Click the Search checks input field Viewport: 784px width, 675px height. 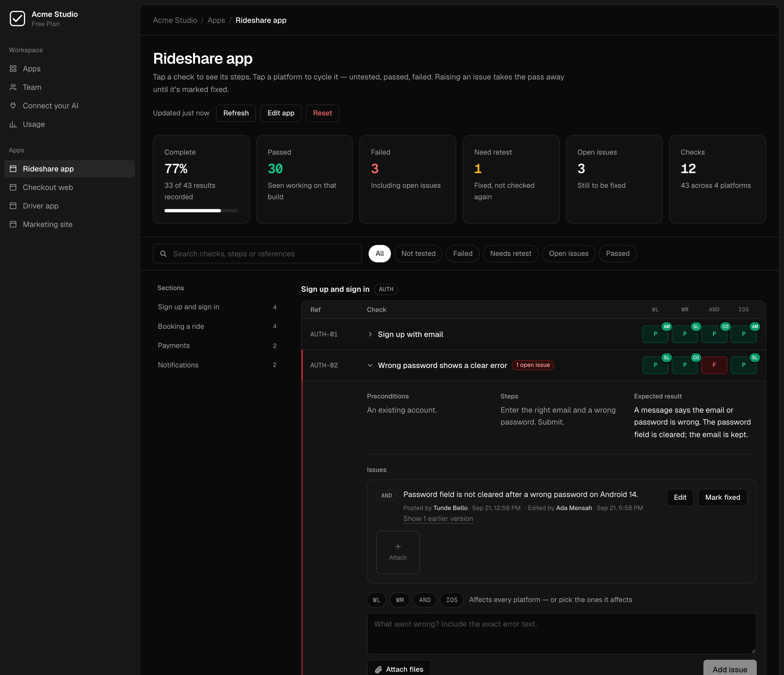257,253
